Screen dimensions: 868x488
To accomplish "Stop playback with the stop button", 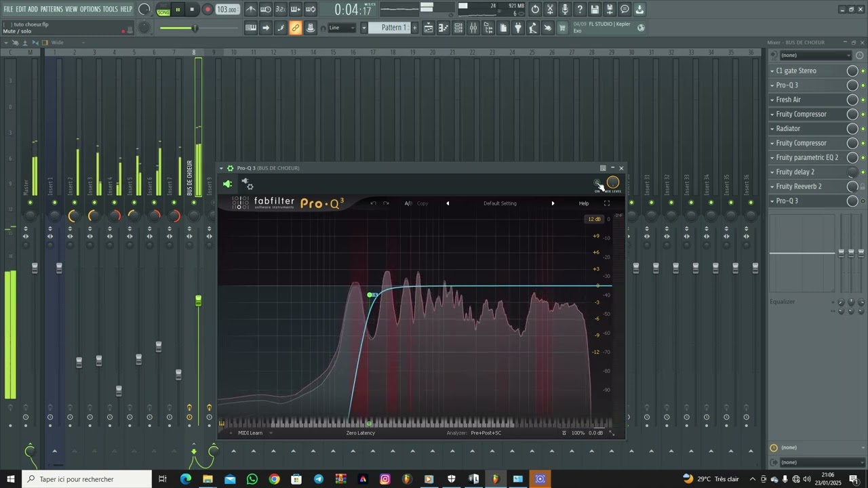I will [193, 9].
